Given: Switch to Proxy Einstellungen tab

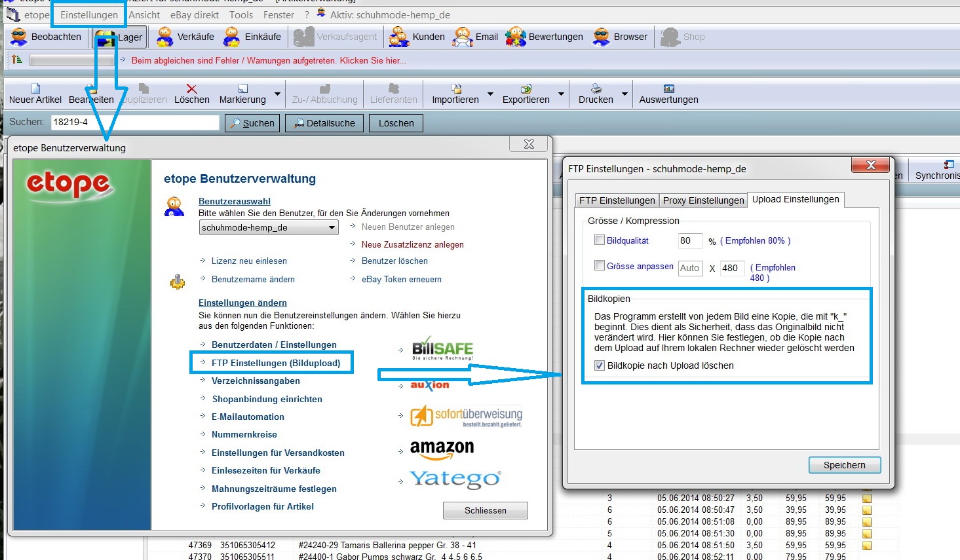Looking at the screenshot, I should point(703,200).
